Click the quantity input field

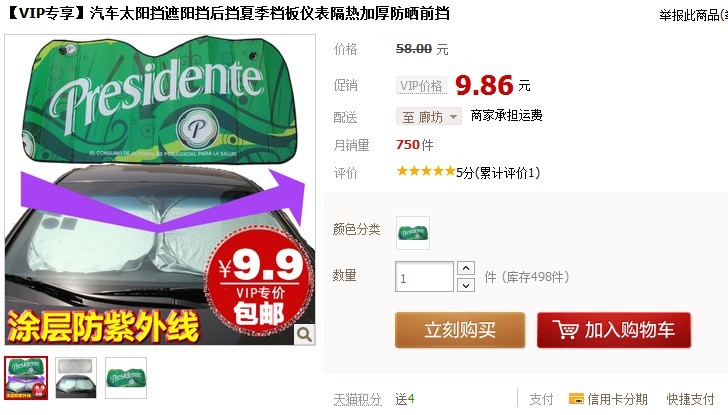click(x=424, y=277)
